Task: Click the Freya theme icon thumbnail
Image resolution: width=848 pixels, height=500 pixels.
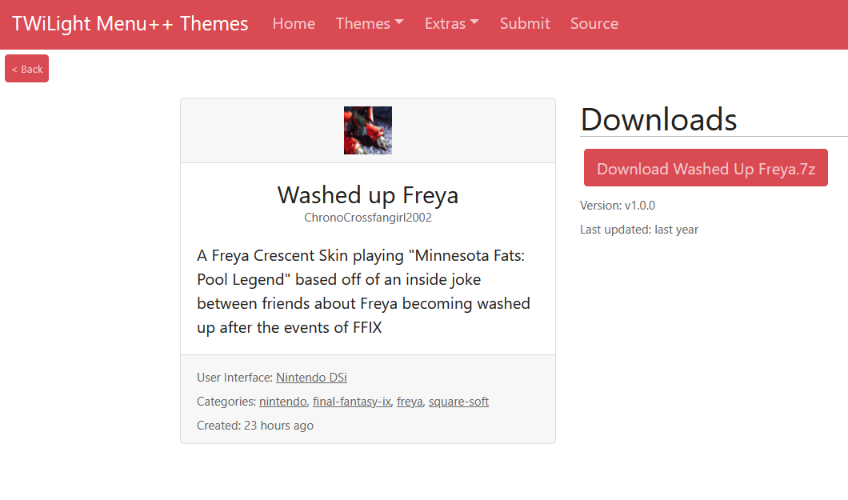Action: [368, 130]
